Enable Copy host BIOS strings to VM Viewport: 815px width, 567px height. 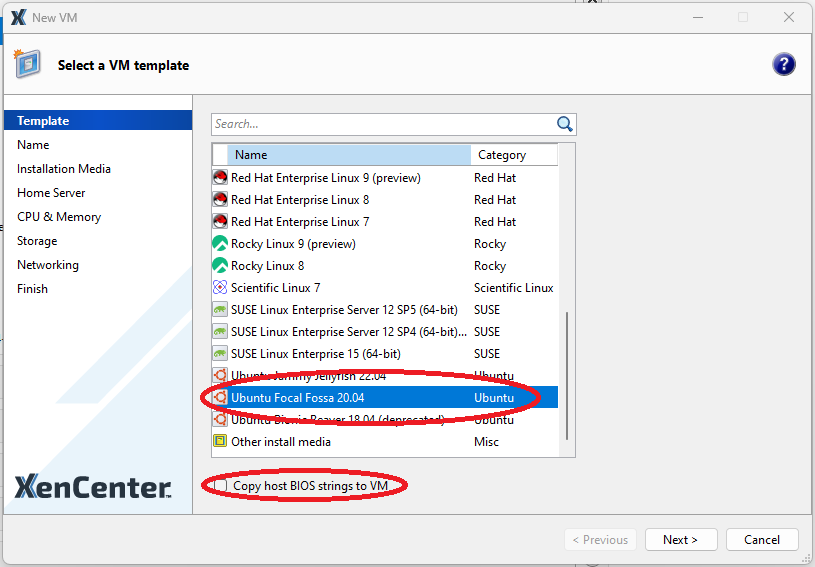pos(221,485)
